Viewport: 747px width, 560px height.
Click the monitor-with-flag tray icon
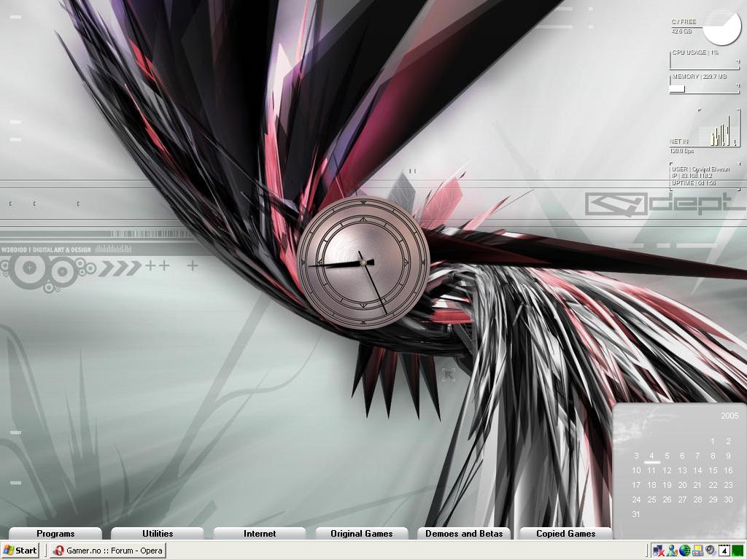[x=698, y=551]
